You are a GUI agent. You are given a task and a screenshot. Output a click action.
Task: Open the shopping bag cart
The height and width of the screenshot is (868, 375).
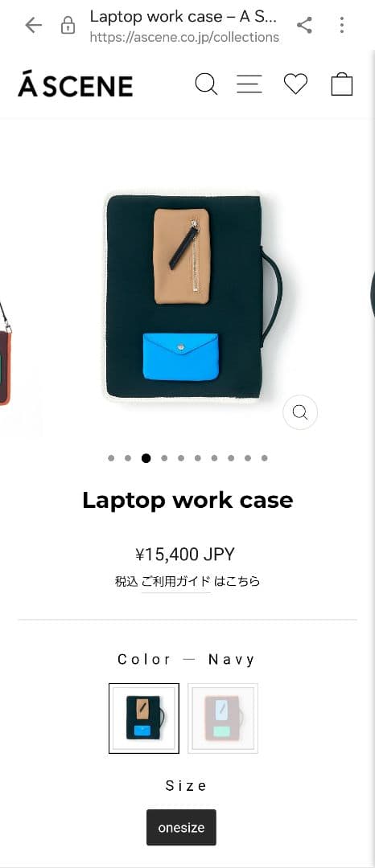[342, 84]
